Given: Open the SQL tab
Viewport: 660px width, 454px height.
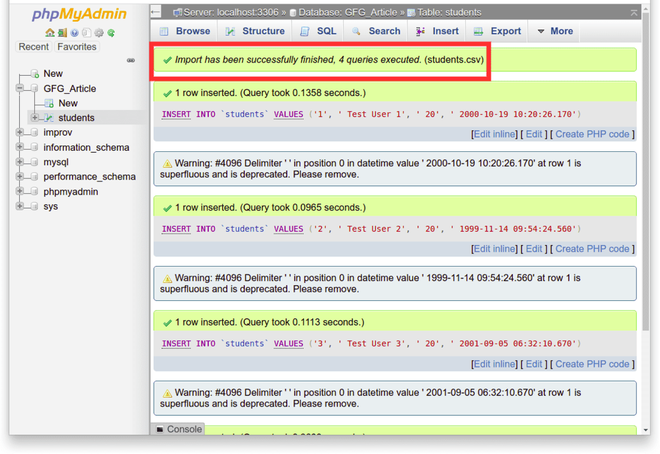Looking at the screenshot, I should [318, 31].
